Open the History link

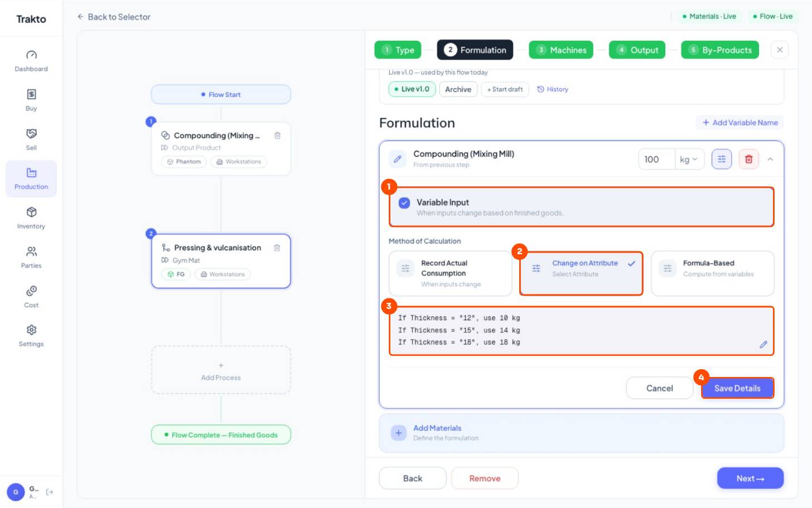[x=553, y=89]
